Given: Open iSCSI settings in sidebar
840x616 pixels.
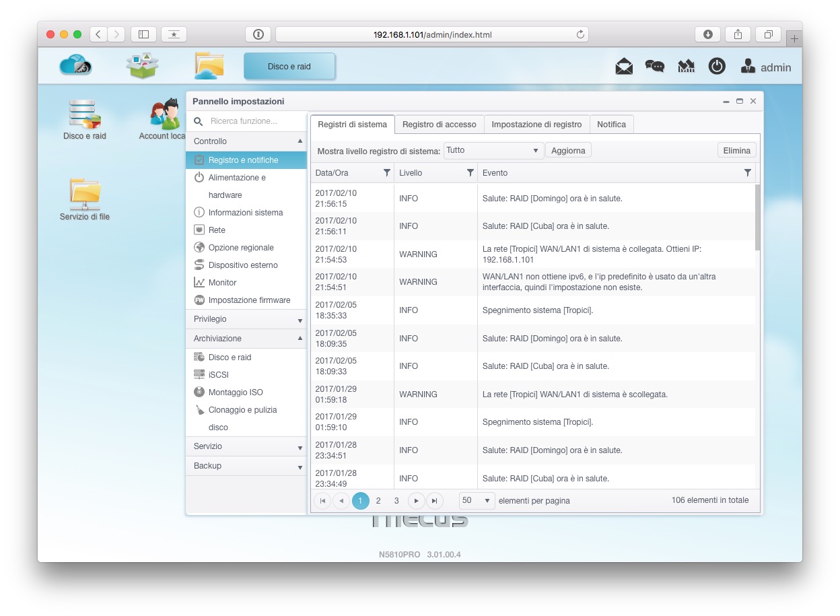Looking at the screenshot, I should (246, 375).
